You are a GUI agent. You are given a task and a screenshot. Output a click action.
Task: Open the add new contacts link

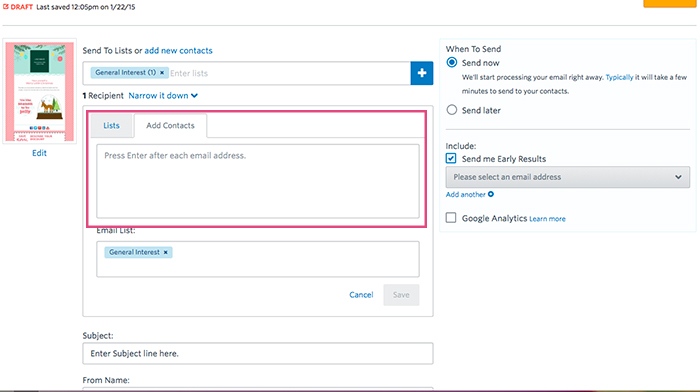[178, 50]
